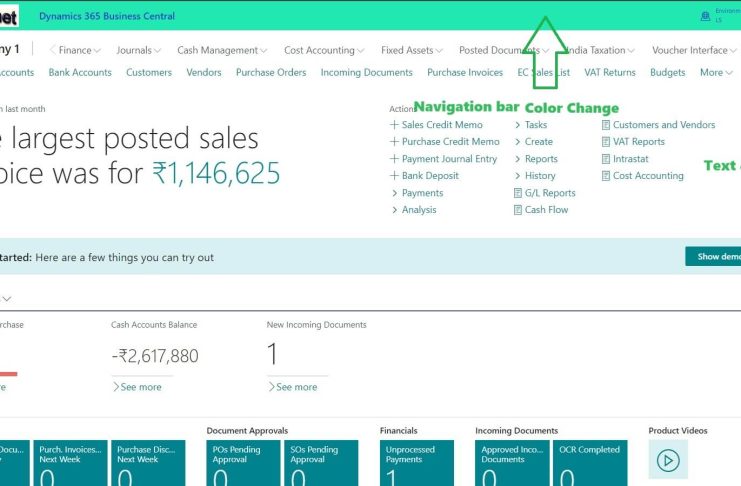Viewport: 741px width, 486px height.
Task: Open the Fixed Assets dropdown
Action: coord(412,50)
